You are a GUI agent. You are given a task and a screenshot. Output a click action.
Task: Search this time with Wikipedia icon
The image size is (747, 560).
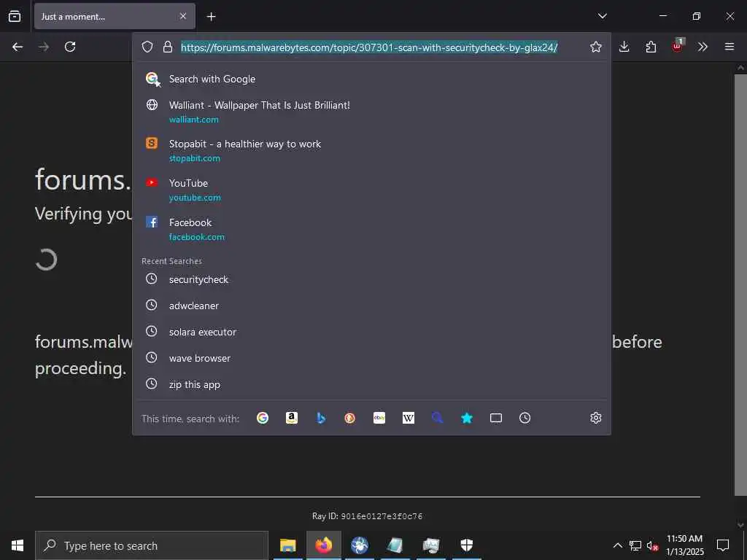tap(409, 418)
